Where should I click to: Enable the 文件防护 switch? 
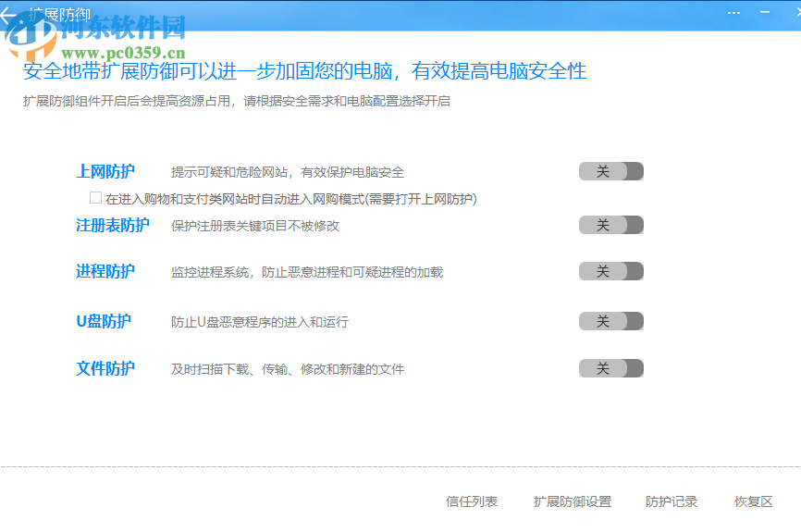[x=611, y=368]
